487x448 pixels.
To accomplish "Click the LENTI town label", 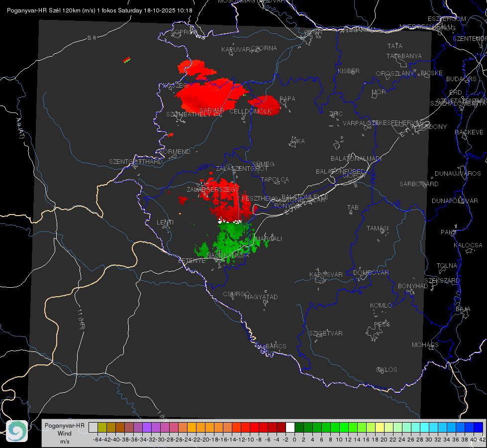I will 165,223.
